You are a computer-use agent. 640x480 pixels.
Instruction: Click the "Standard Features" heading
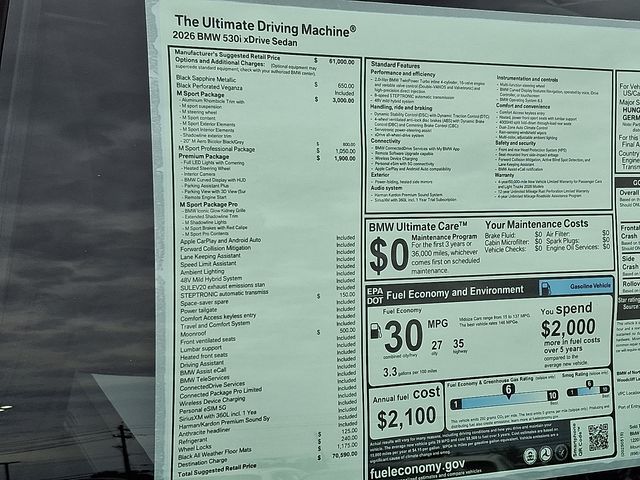click(x=395, y=65)
